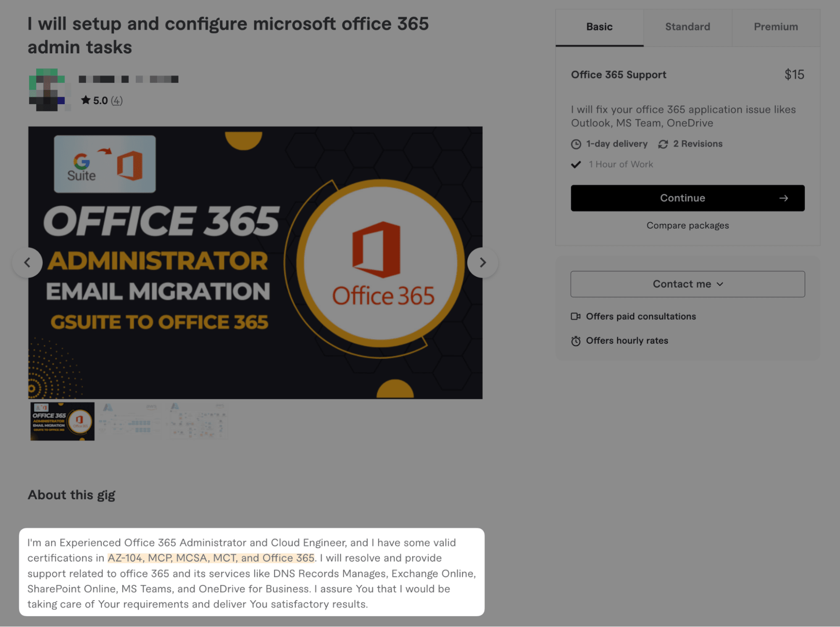
Task: Click the About this gig heading
Action: point(71,495)
